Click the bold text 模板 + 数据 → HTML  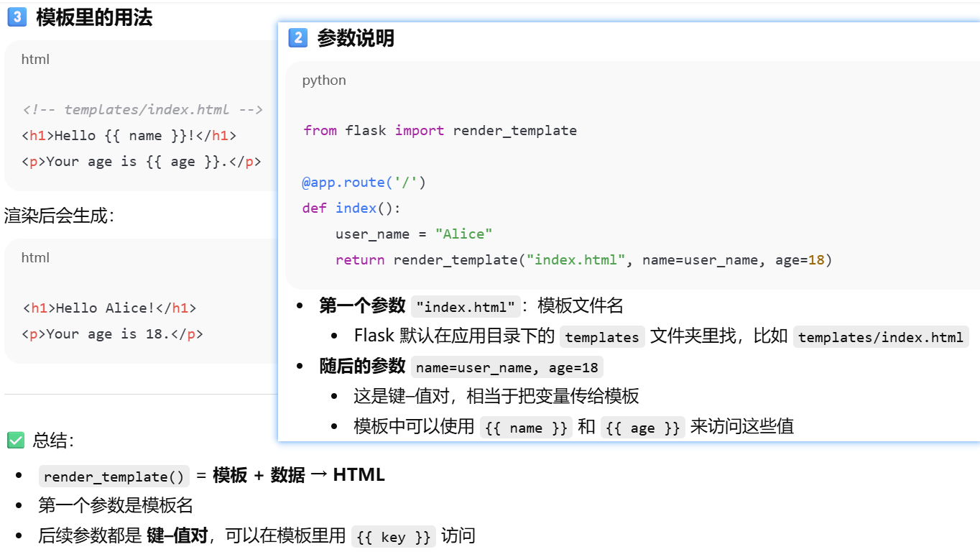coord(299,475)
